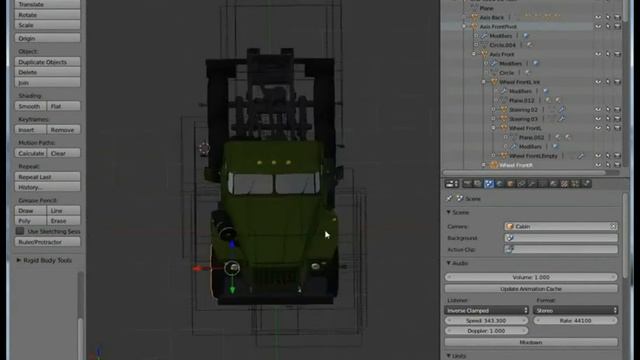Image resolution: width=640 pixels, height=360 pixels.
Task: Select Wheel FrontL in the outliner
Action: 525,128
